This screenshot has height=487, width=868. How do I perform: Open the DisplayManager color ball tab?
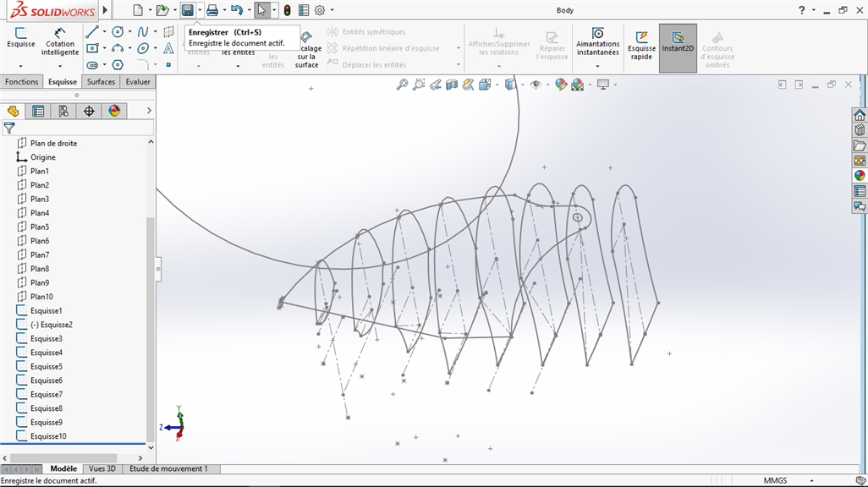click(x=114, y=112)
